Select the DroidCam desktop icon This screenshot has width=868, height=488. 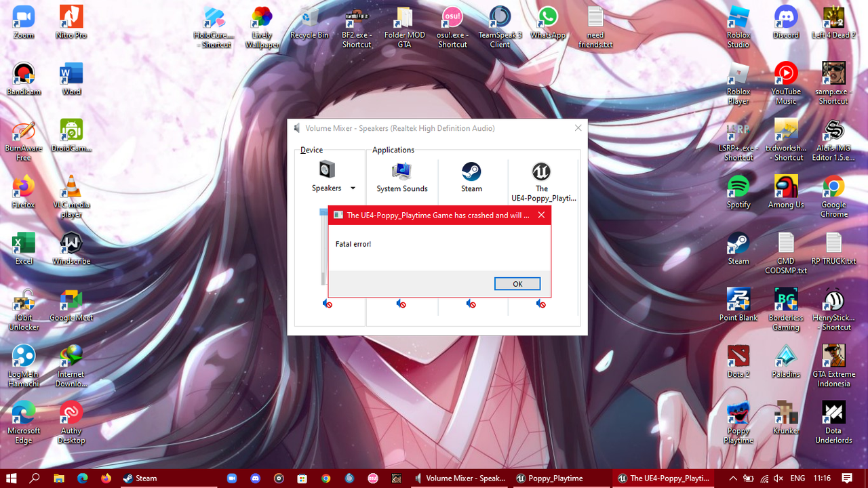point(71,135)
